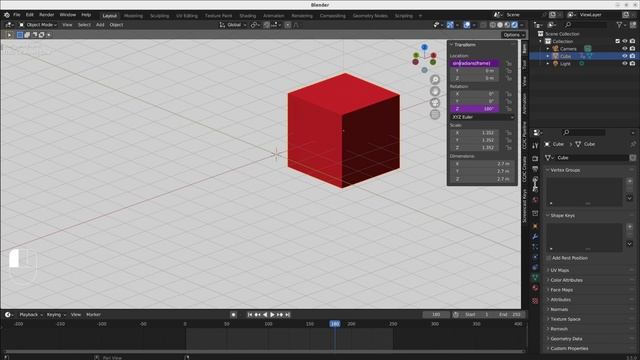The width and height of the screenshot is (640, 360).
Task: Select rendered viewport shading
Action: point(515,25)
